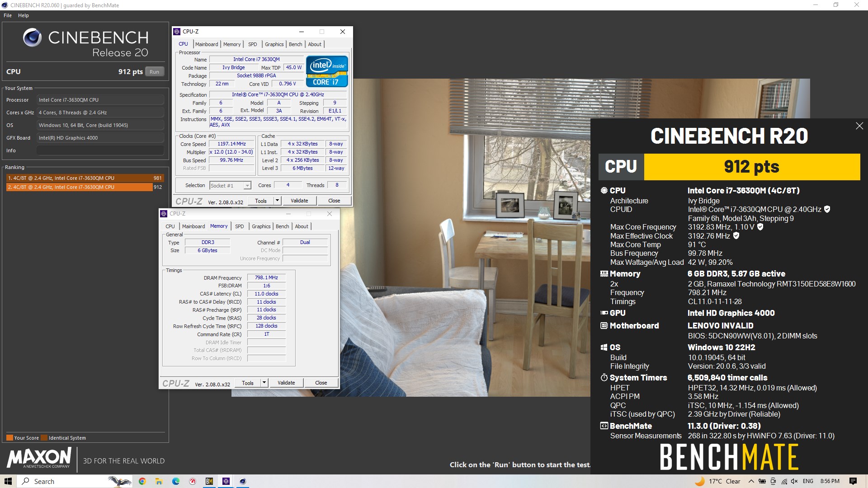Open About tab in upper CPU-Z window
The image size is (868, 488).
(x=315, y=44)
